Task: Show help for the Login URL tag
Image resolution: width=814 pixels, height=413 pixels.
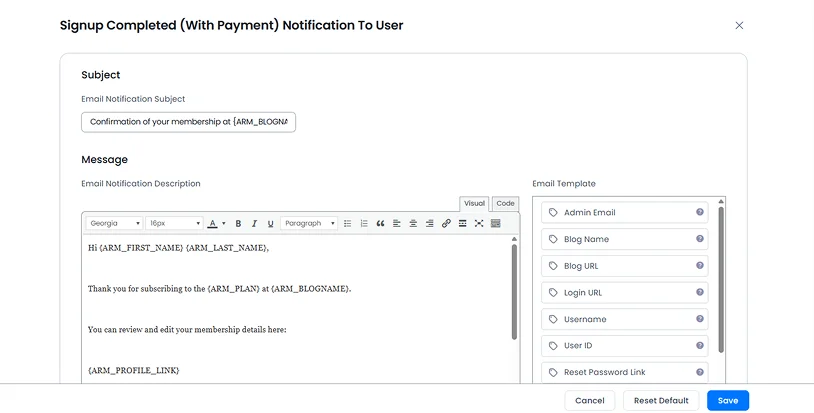Action: tap(700, 292)
